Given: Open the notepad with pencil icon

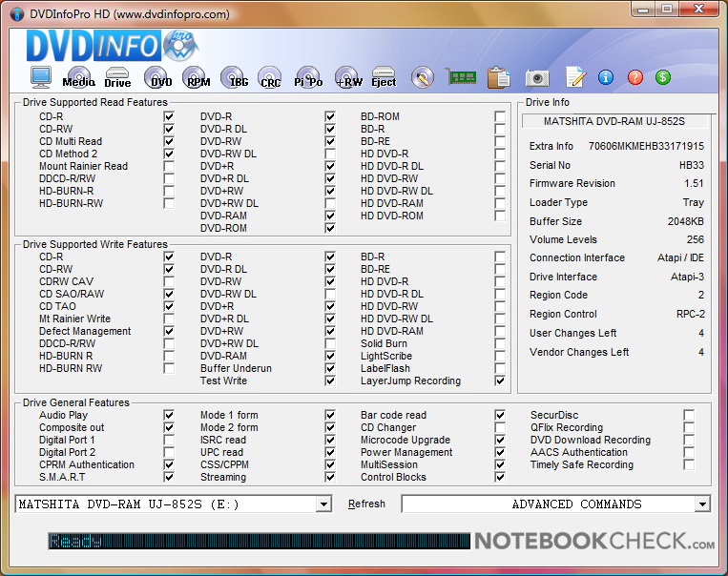Looking at the screenshot, I should (x=575, y=77).
